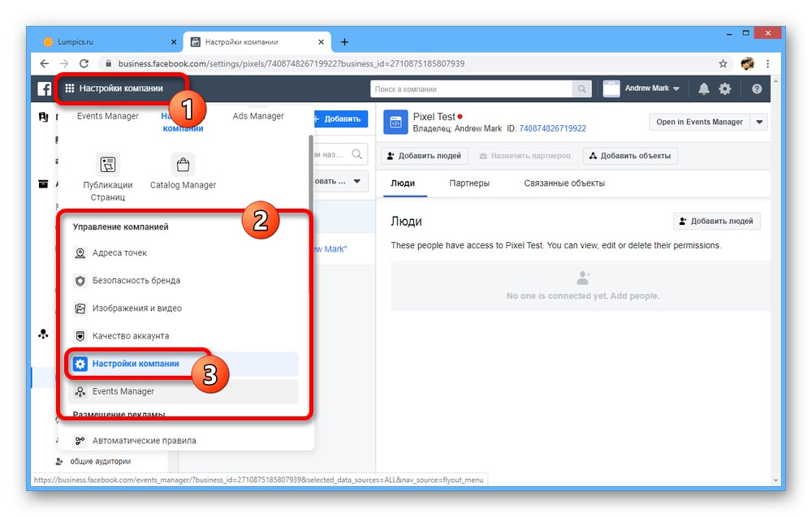Click the Безопасность бренда shield icon
The width and height of the screenshot is (812, 517).
[x=80, y=281]
